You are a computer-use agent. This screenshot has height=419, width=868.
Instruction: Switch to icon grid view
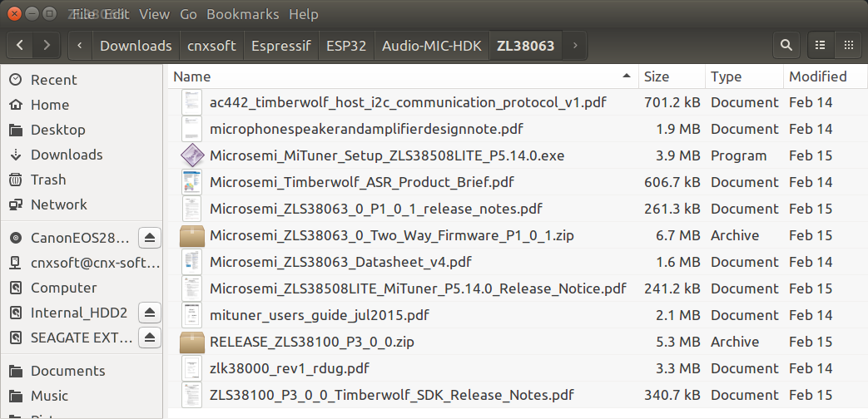pyautogui.click(x=848, y=46)
